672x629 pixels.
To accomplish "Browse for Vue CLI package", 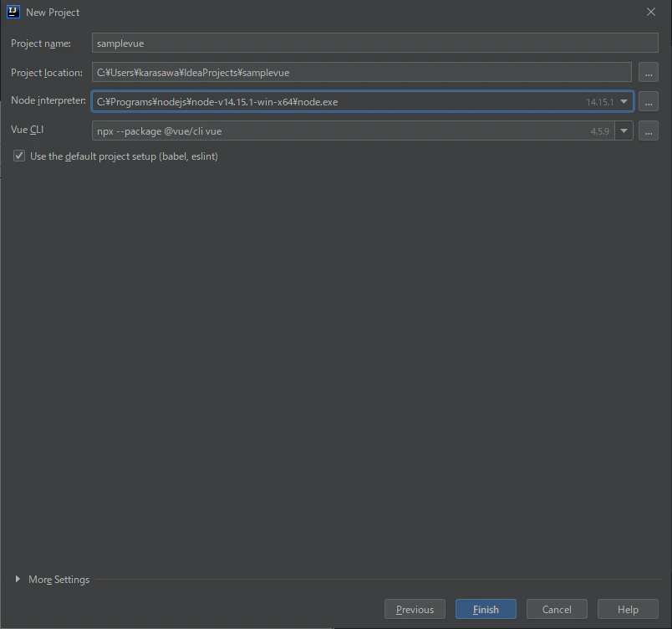I will (x=649, y=130).
